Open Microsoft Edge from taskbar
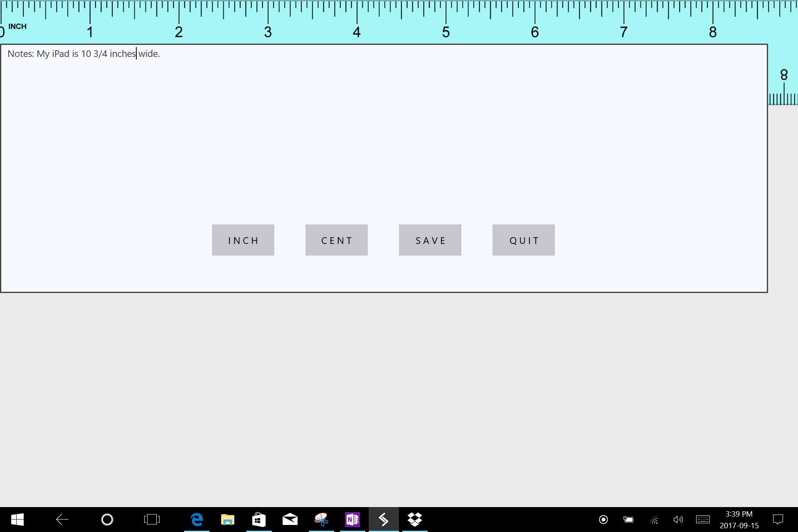798x532 pixels. pyautogui.click(x=197, y=520)
